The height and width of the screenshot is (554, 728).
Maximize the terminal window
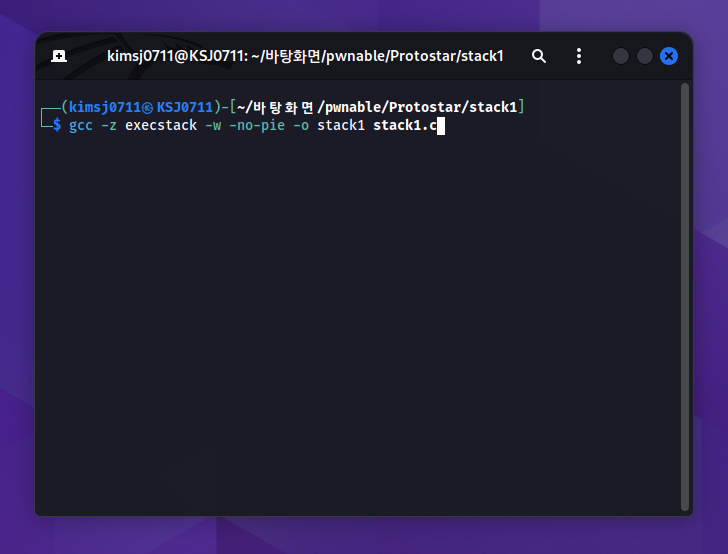tap(644, 56)
